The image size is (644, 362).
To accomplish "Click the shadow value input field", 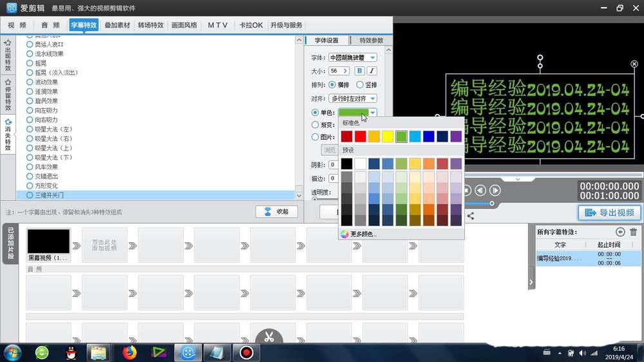I will tap(333, 165).
